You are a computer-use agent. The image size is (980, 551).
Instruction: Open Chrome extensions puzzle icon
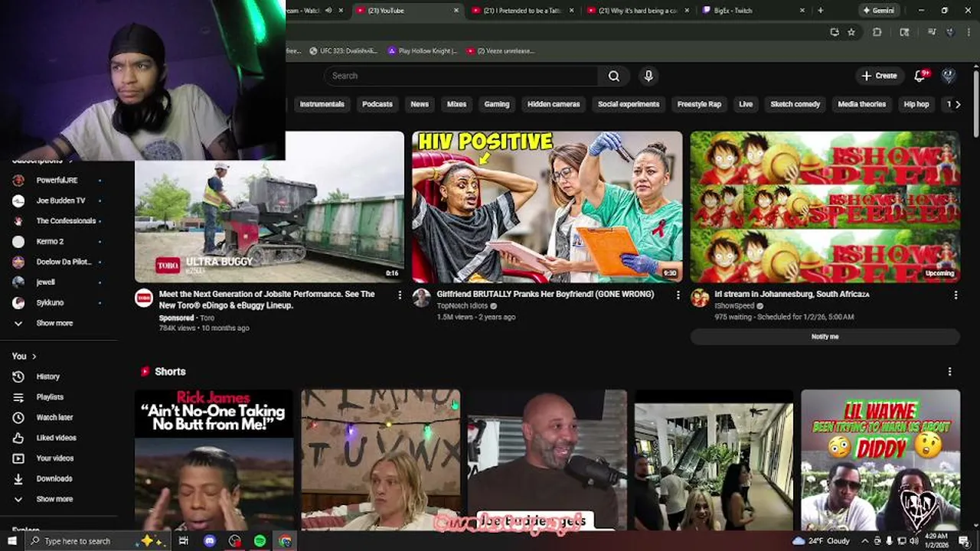point(877,32)
